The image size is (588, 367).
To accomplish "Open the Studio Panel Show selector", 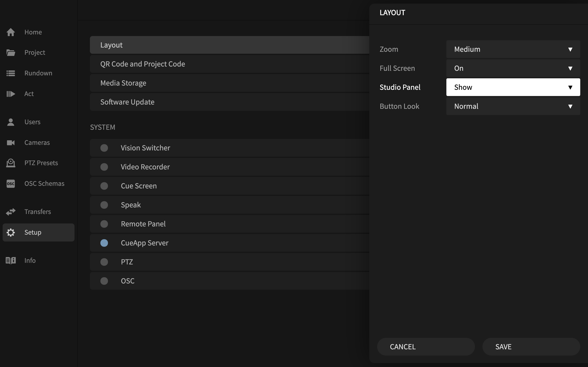I will [513, 87].
